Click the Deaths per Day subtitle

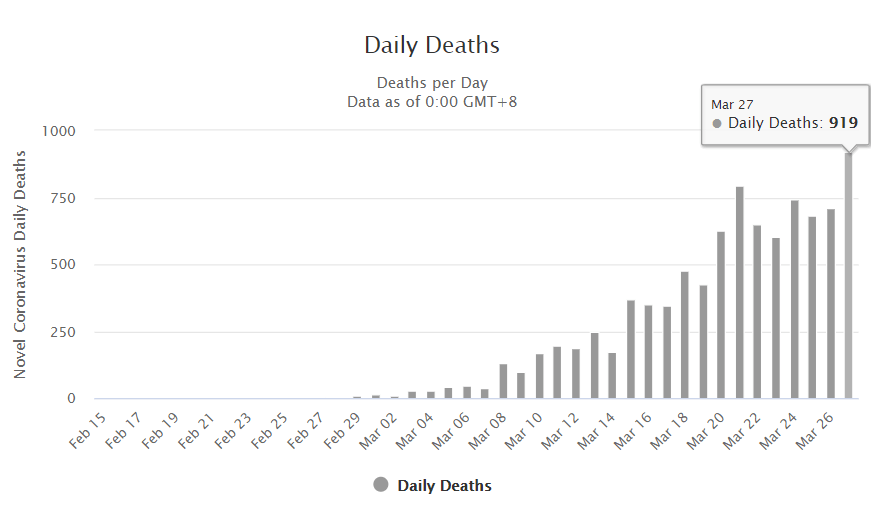pos(432,82)
